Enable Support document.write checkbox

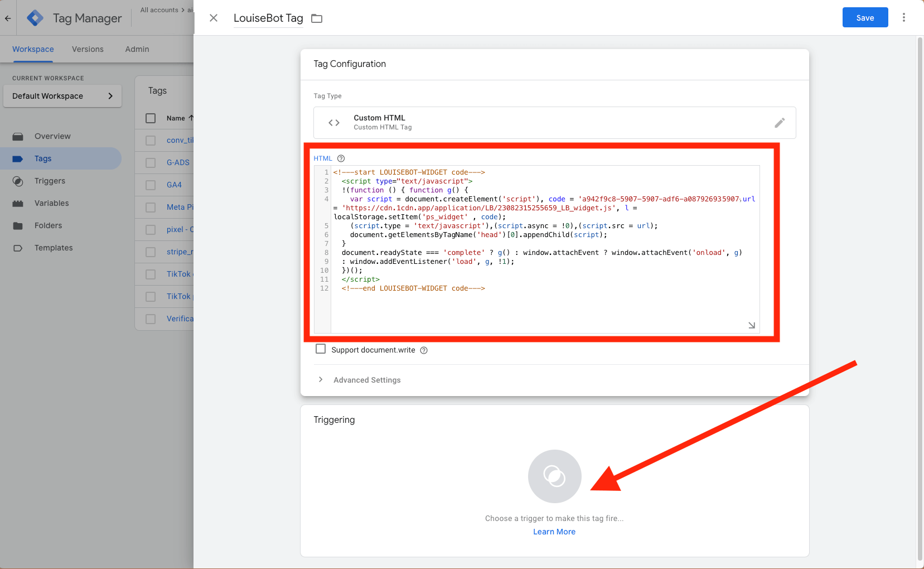coord(321,349)
